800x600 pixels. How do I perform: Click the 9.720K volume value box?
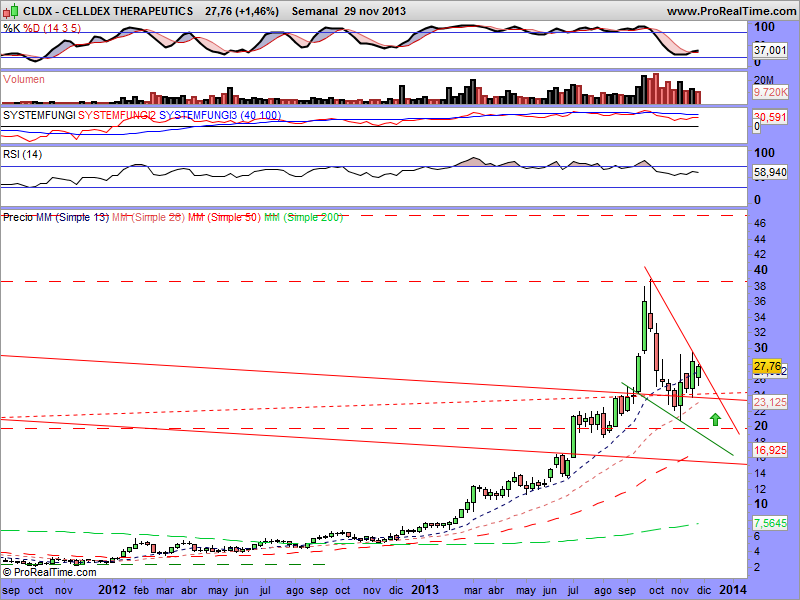pyautogui.click(x=770, y=92)
